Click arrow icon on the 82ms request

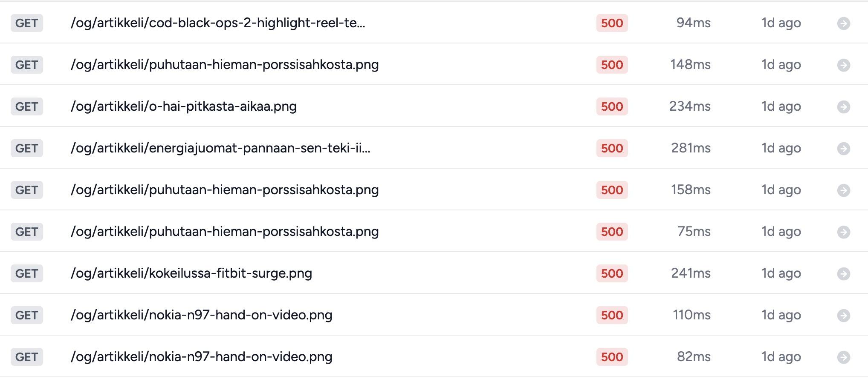coord(843,357)
